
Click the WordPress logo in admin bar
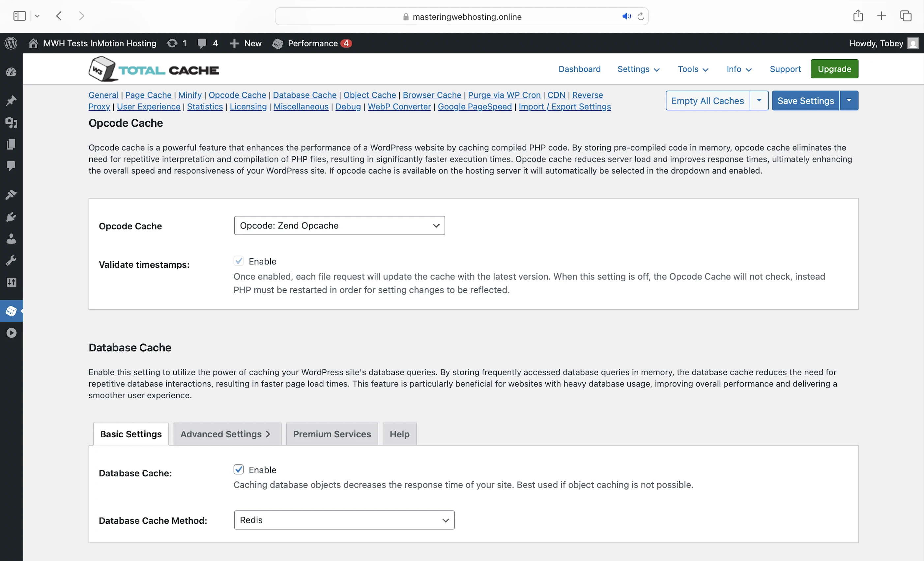click(x=11, y=43)
